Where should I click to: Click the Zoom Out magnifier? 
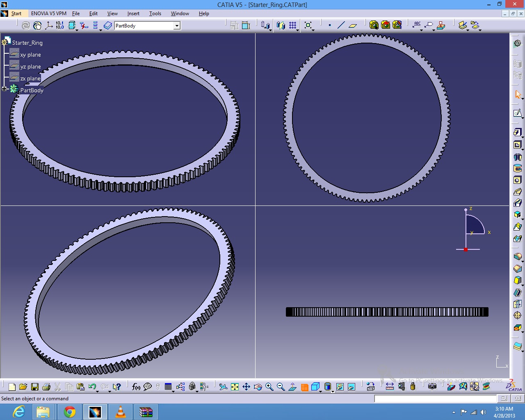click(281, 386)
